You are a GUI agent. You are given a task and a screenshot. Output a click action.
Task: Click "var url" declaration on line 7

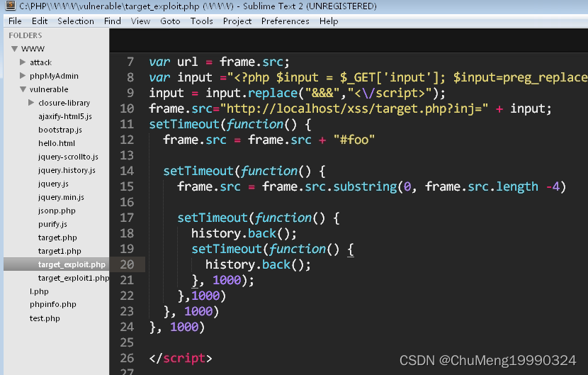pyautogui.click(x=174, y=62)
